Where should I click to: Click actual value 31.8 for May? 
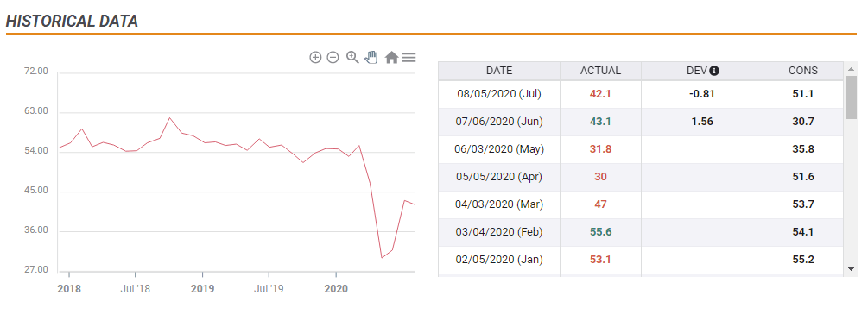pyautogui.click(x=600, y=149)
